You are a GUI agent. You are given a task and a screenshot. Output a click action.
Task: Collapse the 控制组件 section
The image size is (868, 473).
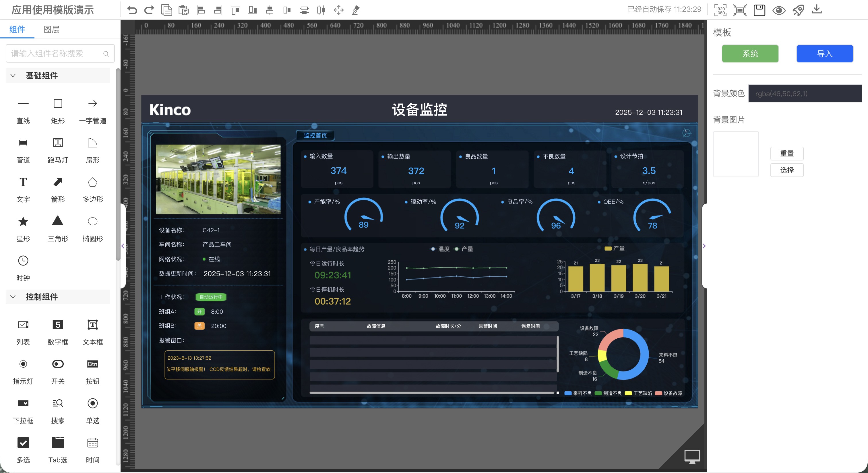[13, 297]
